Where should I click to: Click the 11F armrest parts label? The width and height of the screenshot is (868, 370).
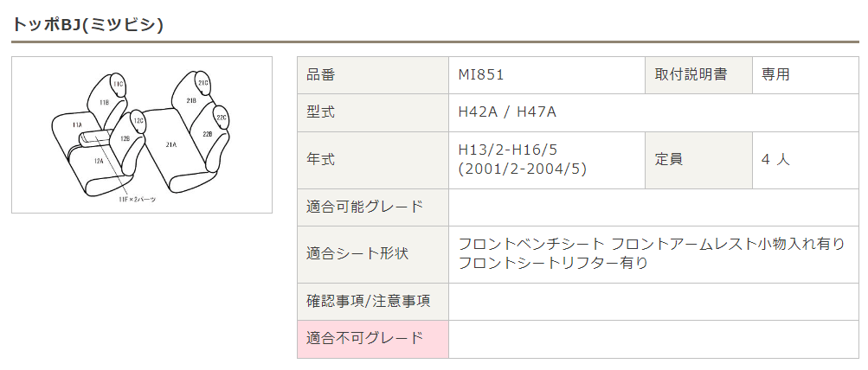point(137,199)
